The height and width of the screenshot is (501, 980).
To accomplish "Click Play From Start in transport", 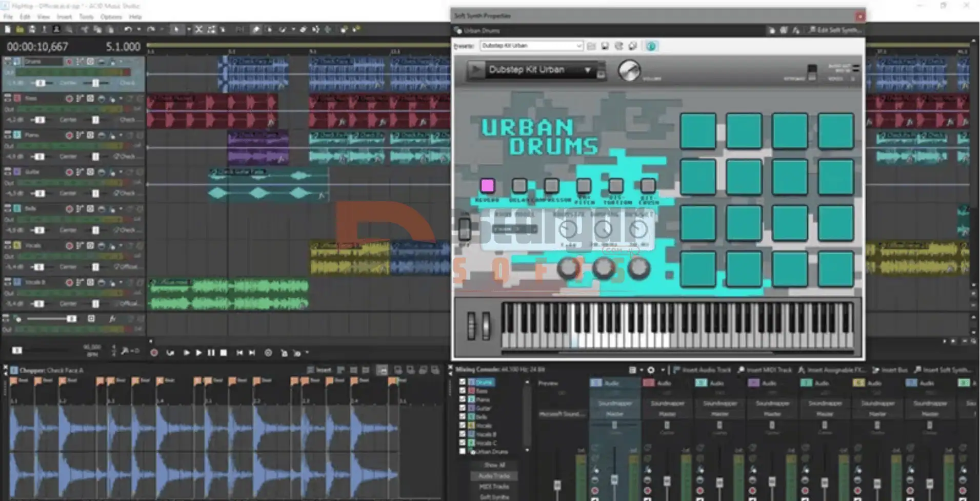I will coord(186,353).
